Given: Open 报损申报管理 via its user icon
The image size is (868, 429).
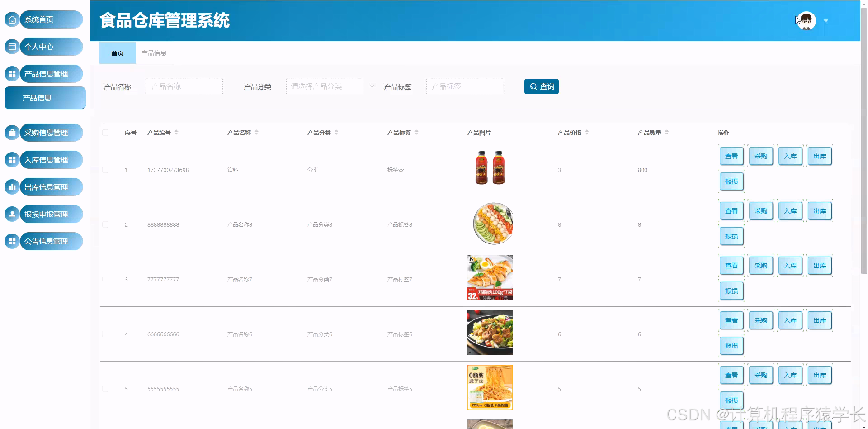Looking at the screenshot, I should tap(12, 214).
